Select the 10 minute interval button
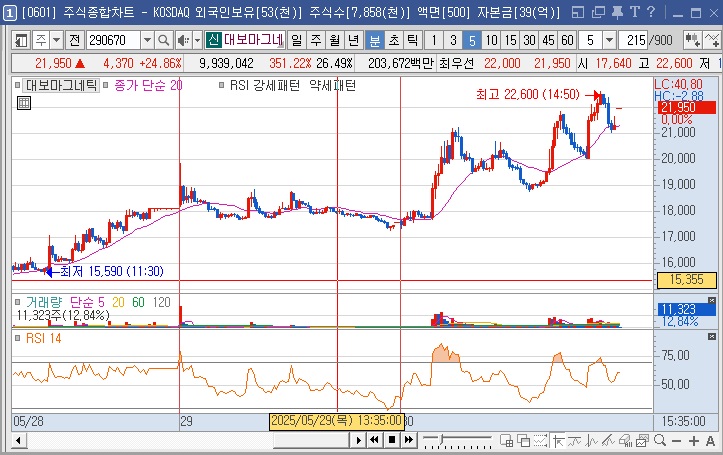Screen dimensions: 723x455 pos(492,41)
